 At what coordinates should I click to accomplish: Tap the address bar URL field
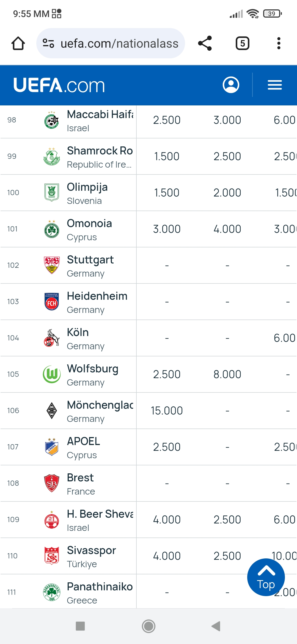pos(119,43)
